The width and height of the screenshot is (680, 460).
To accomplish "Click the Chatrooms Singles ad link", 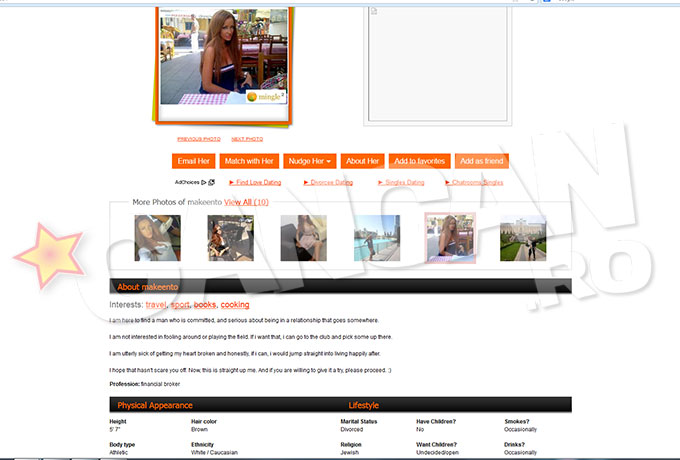I will click(474, 182).
